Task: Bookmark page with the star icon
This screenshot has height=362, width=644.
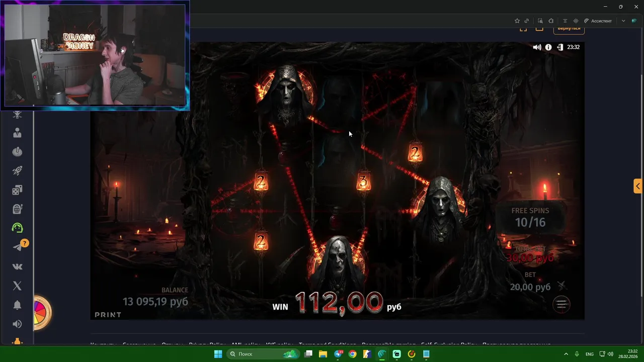Action: click(517, 21)
